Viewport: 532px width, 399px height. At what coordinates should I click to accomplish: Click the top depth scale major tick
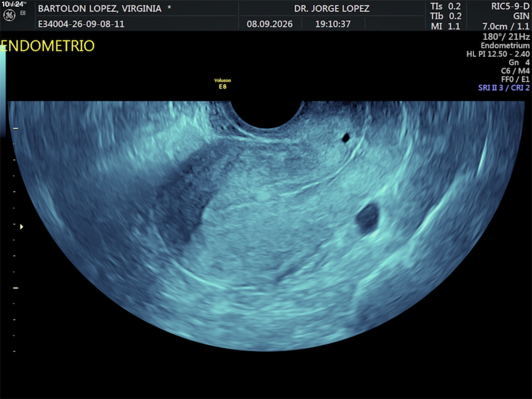point(16,128)
